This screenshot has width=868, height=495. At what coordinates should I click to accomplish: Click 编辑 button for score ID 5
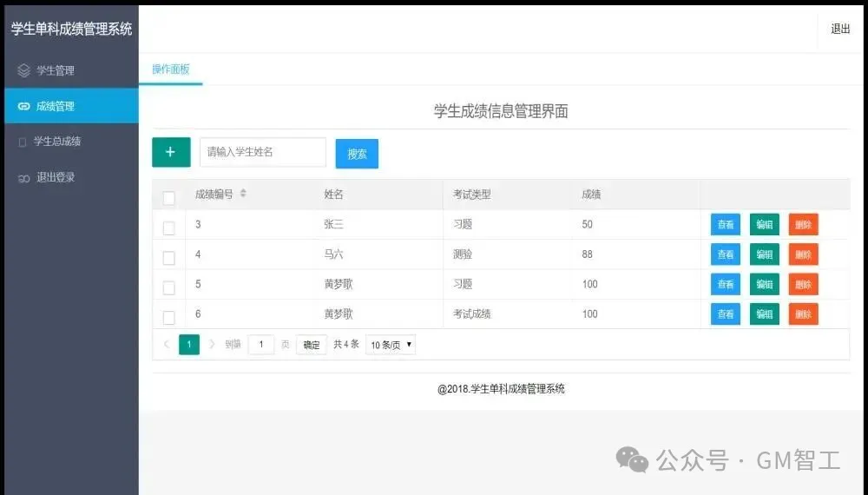(x=764, y=285)
